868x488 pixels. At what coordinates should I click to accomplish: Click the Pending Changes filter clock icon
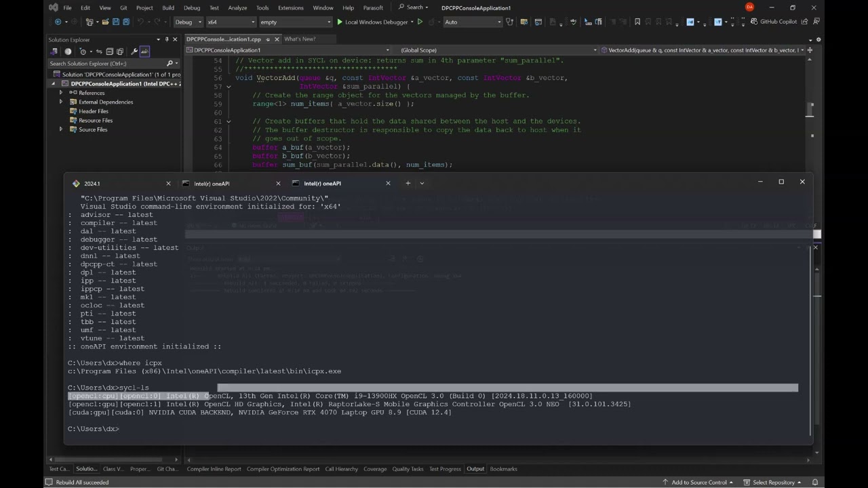tap(83, 52)
